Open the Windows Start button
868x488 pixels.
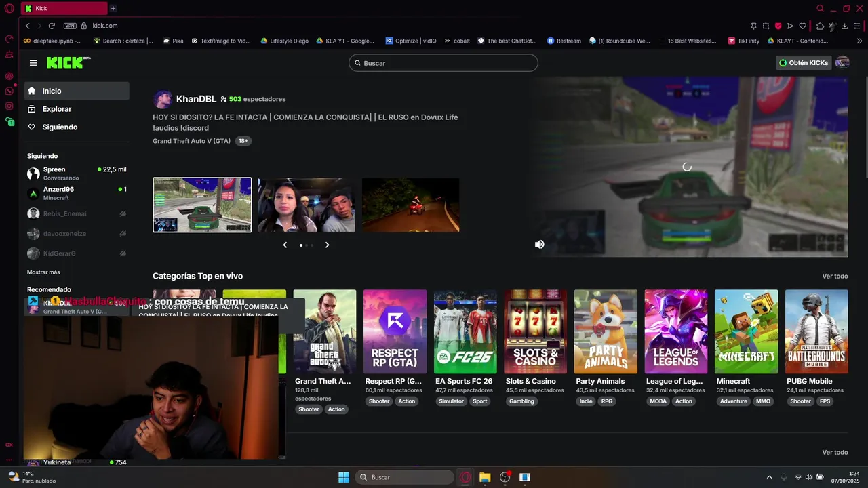click(344, 477)
